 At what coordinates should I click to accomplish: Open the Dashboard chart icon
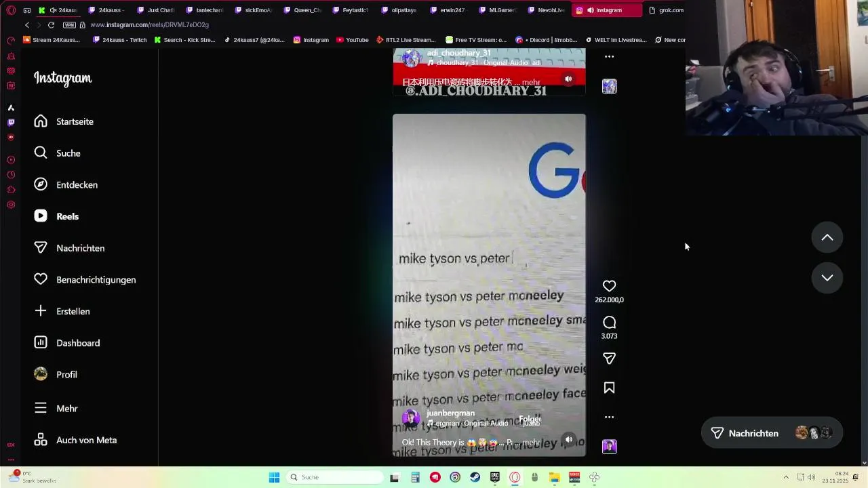pos(41,343)
